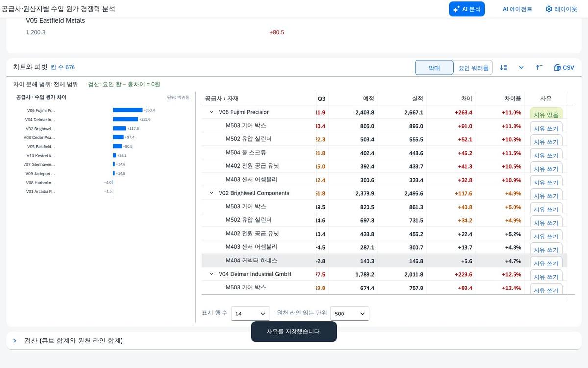This screenshot has width=588, height=368.
Task: Collapse the V02 Brightwell Components row
Action: click(x=212, y=193)
